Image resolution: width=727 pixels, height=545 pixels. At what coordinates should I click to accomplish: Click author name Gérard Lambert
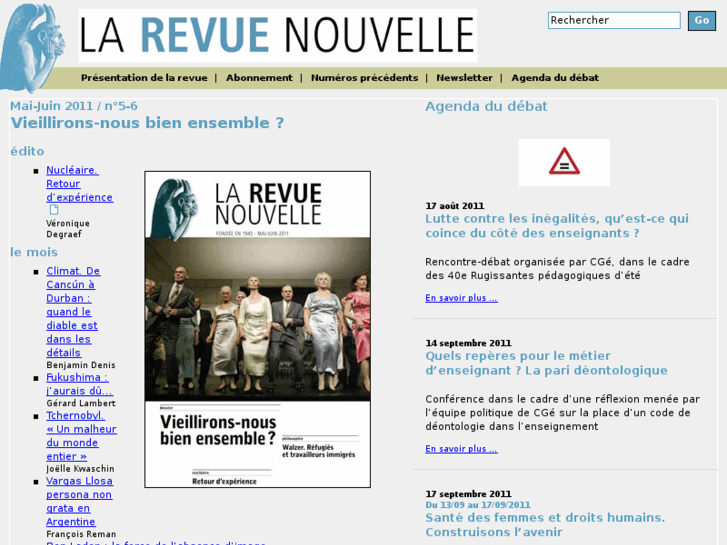(x=81, y=403)
